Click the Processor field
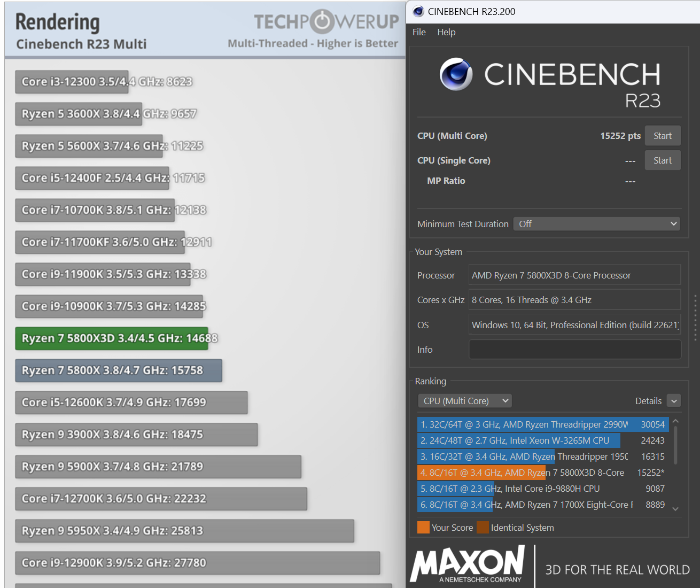Screen dimensions: 700x588 [574, 275]
